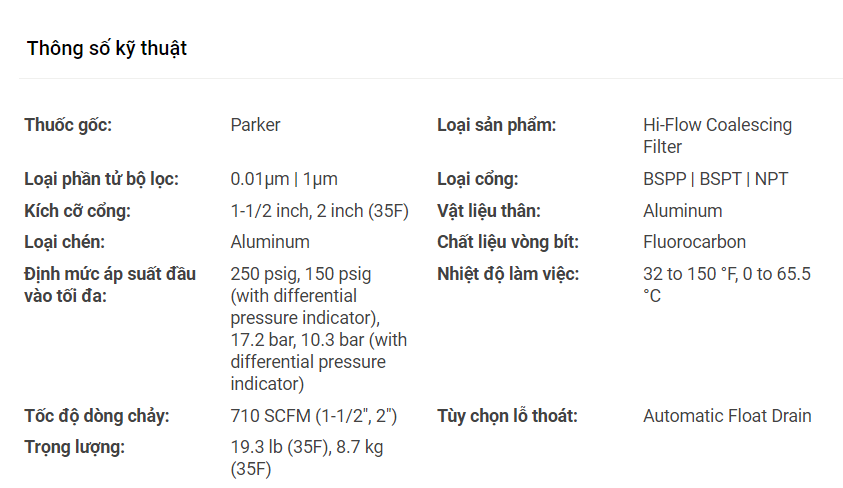This screenshot has width=843, height=488.
Task: Select the "Fluorocarbon" seal material value
Action: point(694,242)
